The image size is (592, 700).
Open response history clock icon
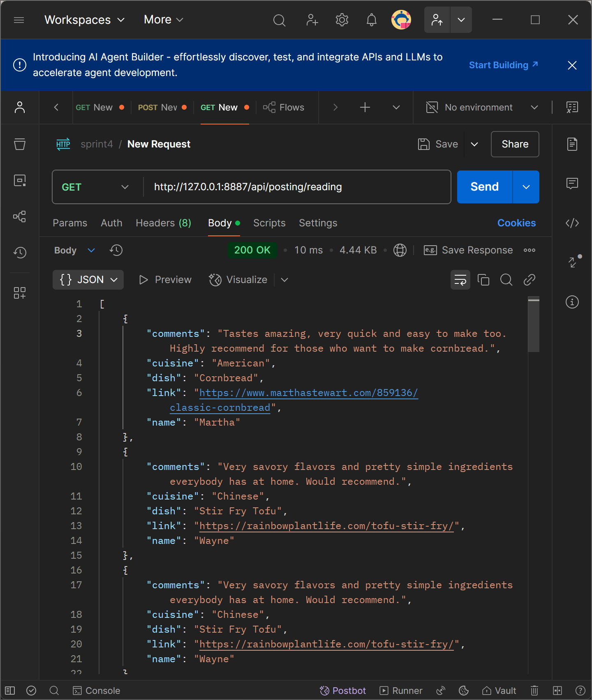pos(116,250)
